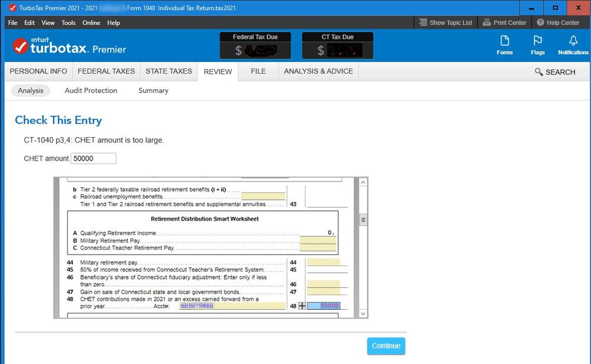Open the File menu
The height and width of the screenshot is (364, 591).
click(x=13, y=22)
